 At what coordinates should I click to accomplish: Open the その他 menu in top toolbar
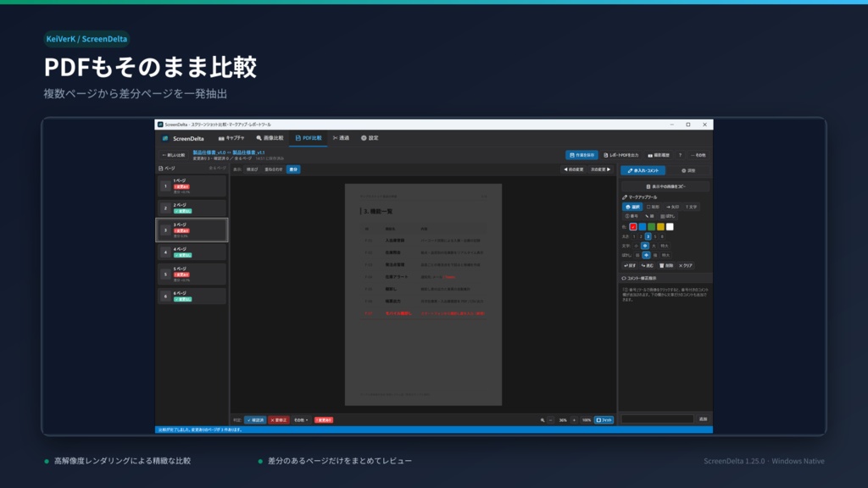698,155
